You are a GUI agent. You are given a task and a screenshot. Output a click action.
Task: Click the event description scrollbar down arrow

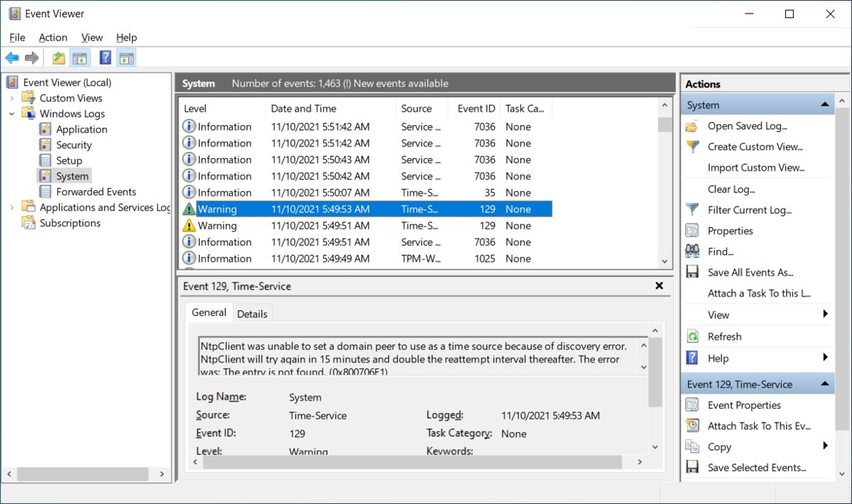[x=643, y=367]
